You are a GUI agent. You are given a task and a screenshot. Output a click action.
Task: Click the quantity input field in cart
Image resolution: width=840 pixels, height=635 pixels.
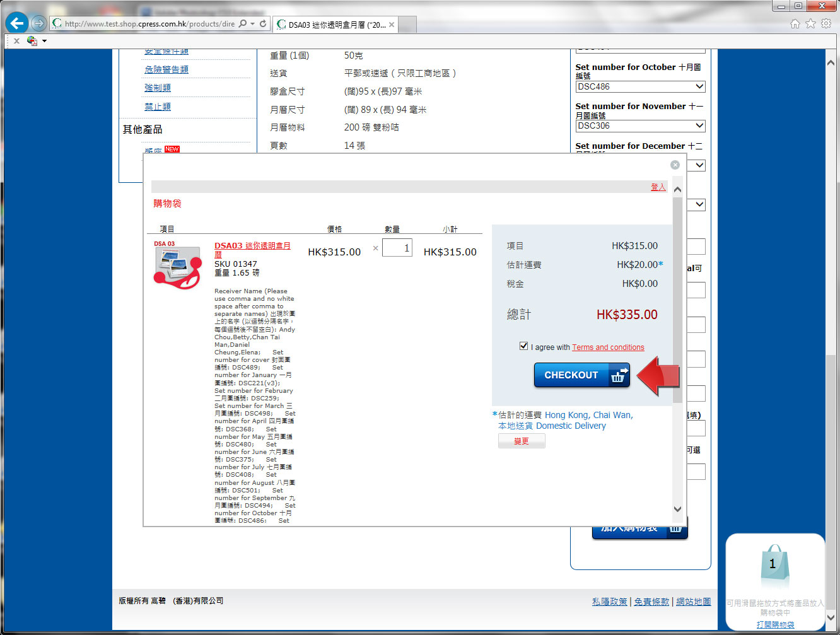tap(397, 248)
